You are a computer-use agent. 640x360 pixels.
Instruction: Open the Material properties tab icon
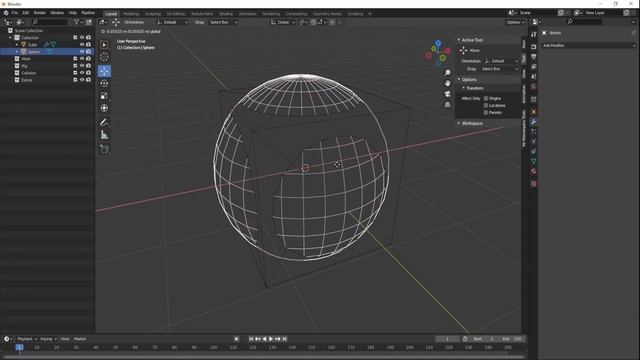[x=533, y=171]
